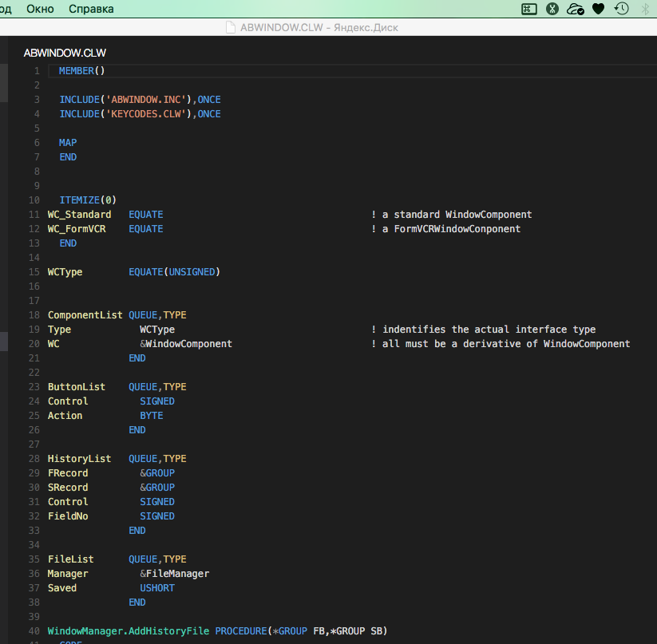Open the round X-shaped menu bar icon
Viewport: 657px width, 644px height.
click(x=552, y=9)
